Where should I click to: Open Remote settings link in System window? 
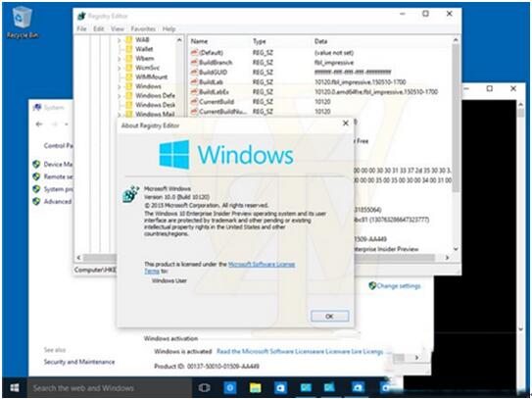[x=58, y=176]
